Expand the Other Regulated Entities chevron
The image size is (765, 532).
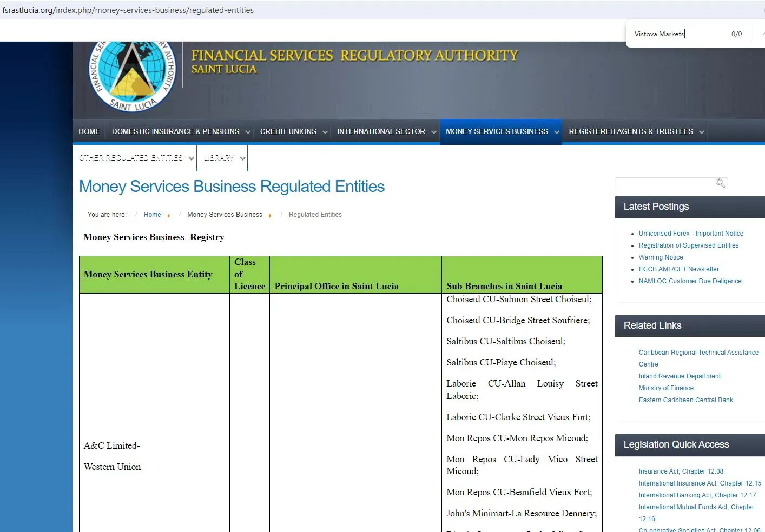192,158
